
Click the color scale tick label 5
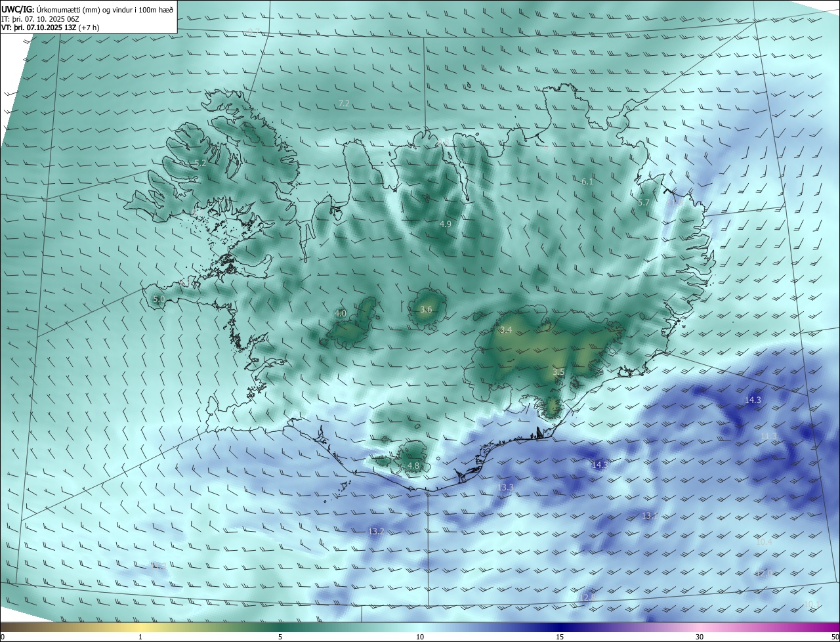(x=280, y=637)
